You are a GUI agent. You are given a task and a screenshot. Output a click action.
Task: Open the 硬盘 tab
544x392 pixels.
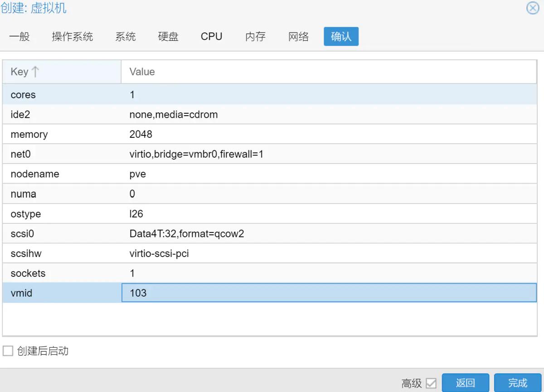pyautogui.click(x=168, y=37)
